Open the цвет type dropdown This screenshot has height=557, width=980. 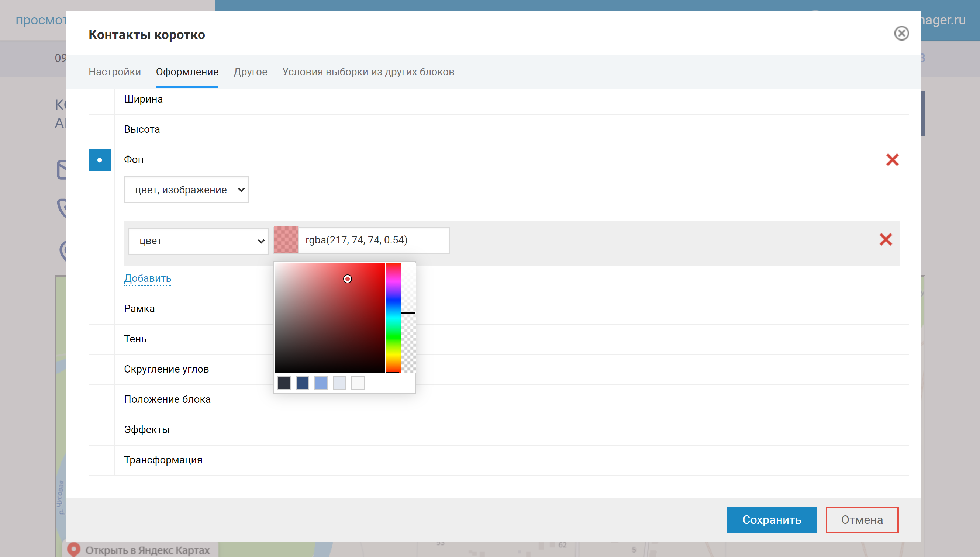(198, 241)
